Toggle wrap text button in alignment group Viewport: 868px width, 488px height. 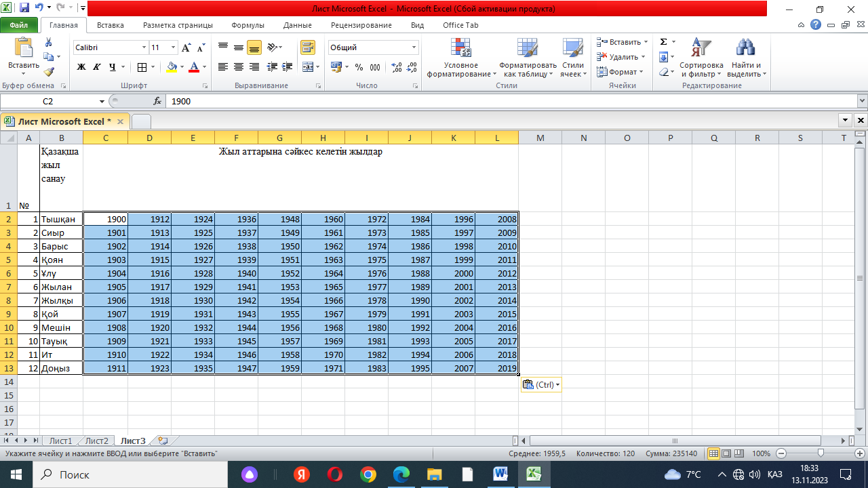pyautogui.click(x=308, y=47)
